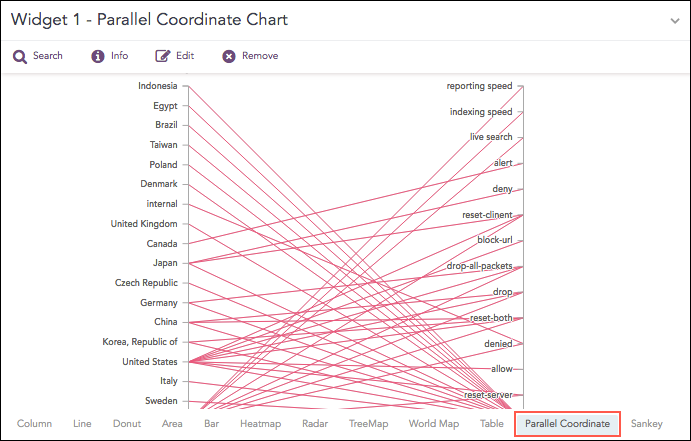Show the TreeMap chart view
The image size is (691, 441).
pyautogui.click(x=368, y=424)
